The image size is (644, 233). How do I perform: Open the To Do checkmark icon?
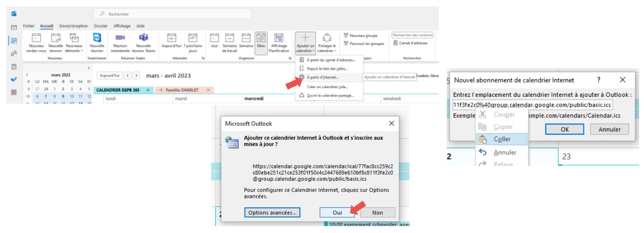[x=14, y=80]
